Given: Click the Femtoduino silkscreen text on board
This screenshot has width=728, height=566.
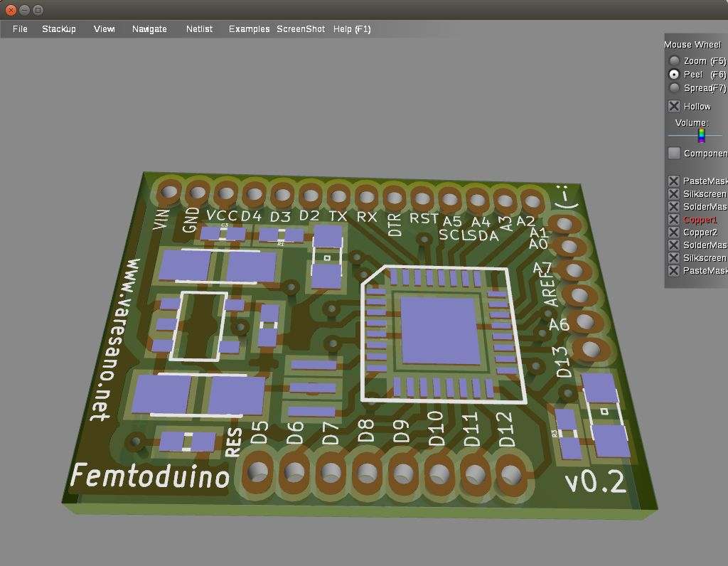Looking at the screenshot, I should [149, 476].
